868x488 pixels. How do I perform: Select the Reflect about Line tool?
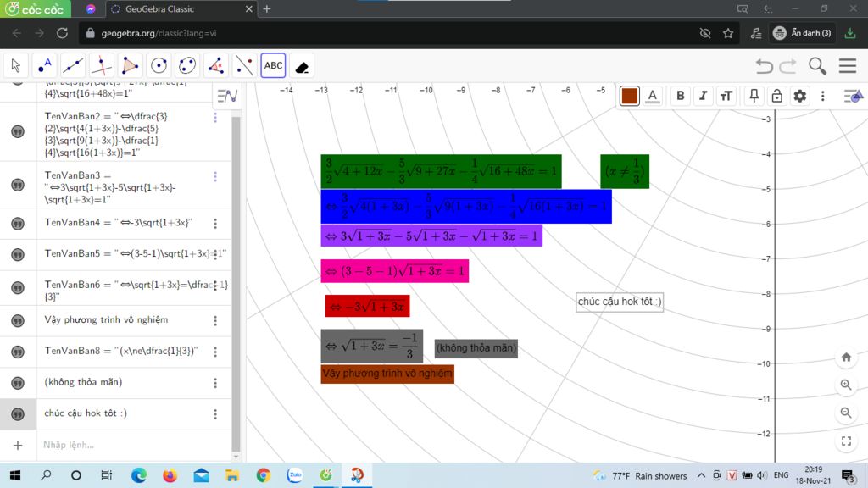(245, 66)
